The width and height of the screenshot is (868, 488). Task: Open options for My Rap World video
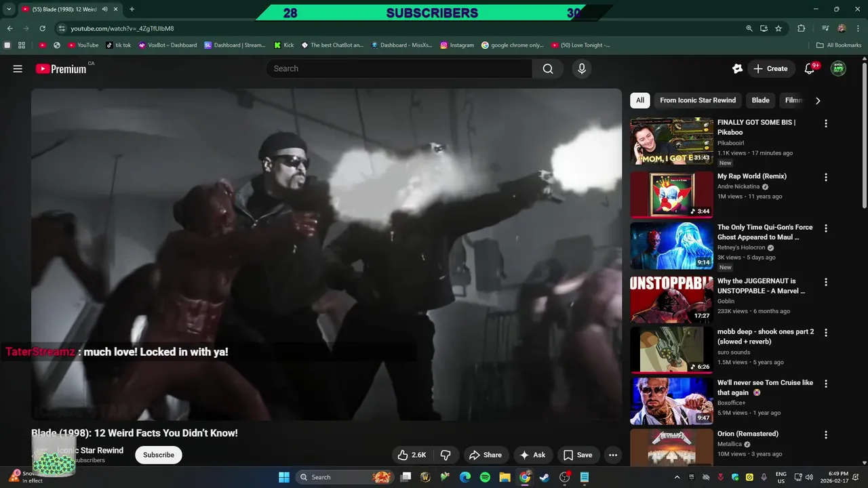coord(826,177)
